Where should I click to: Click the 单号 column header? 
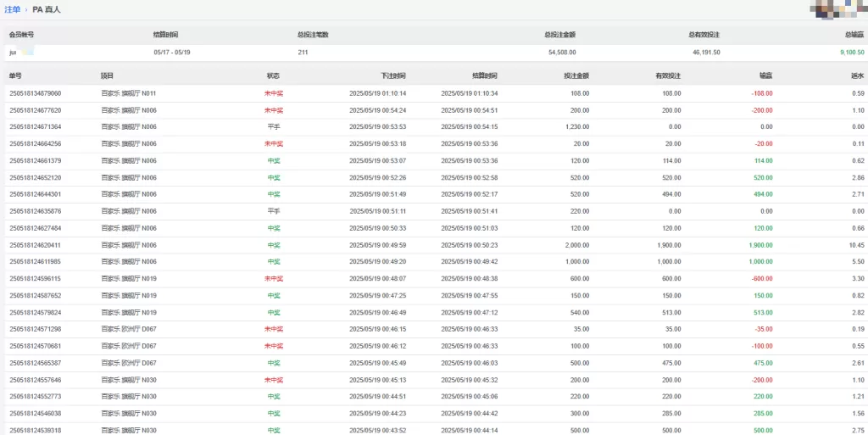pyautogui.click(x=15, y=75)
